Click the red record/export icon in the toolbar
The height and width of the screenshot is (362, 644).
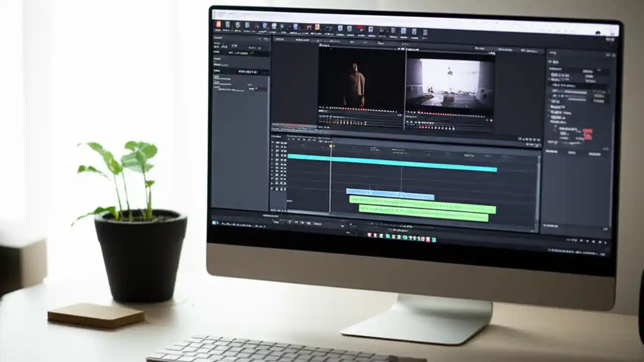(358, 27)
